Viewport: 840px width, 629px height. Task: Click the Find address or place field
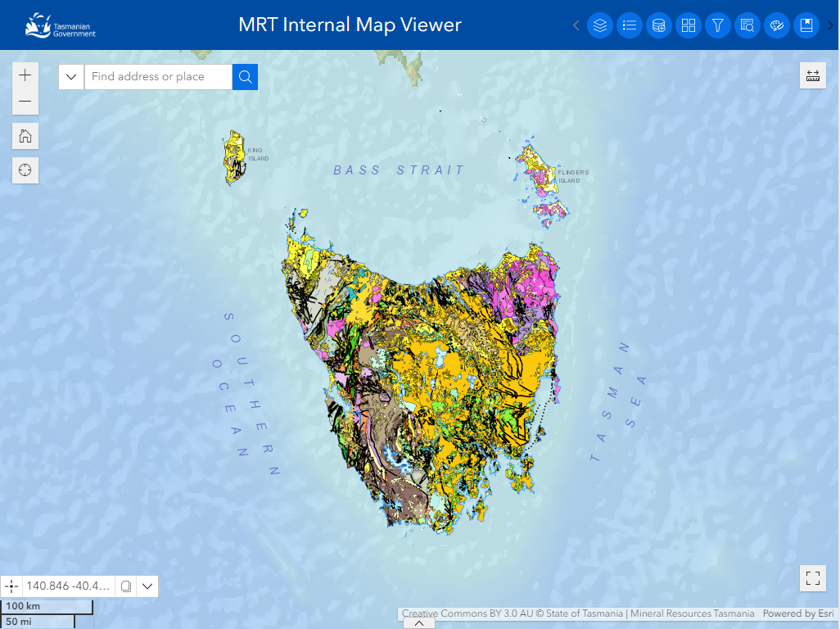[158, 76]
